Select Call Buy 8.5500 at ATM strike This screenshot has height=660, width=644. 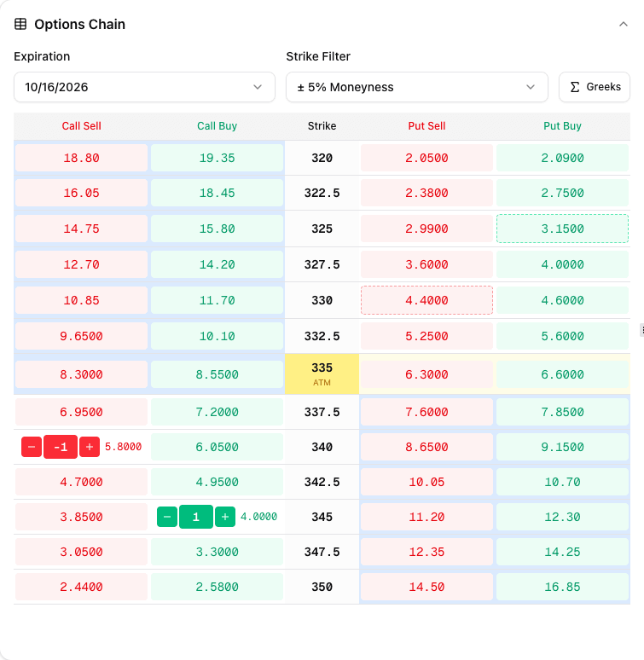click(218, 374)
